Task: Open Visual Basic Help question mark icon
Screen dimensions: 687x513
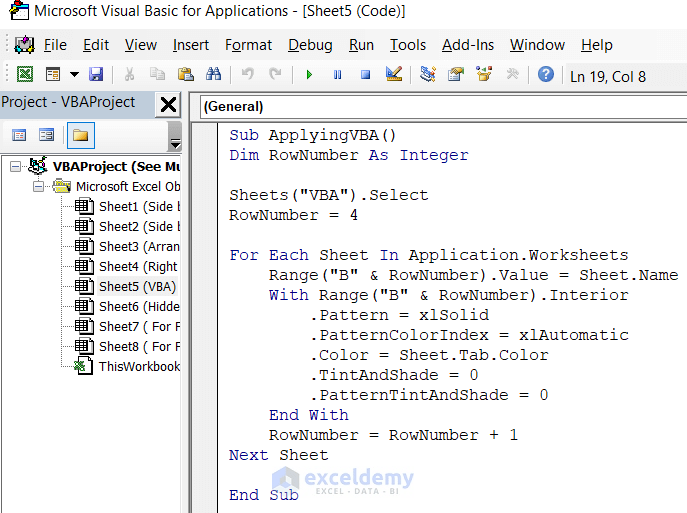Action: (x=545, y=74)
